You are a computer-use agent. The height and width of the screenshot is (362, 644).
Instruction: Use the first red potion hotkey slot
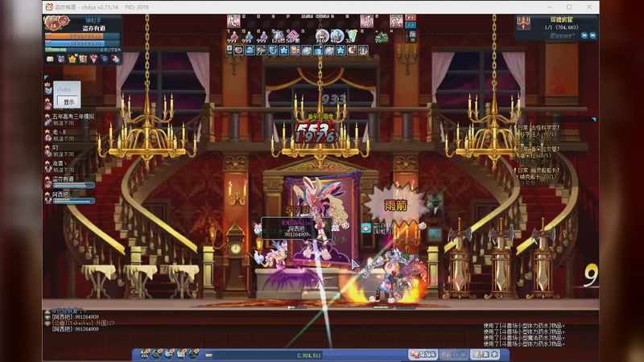(234, 35)
